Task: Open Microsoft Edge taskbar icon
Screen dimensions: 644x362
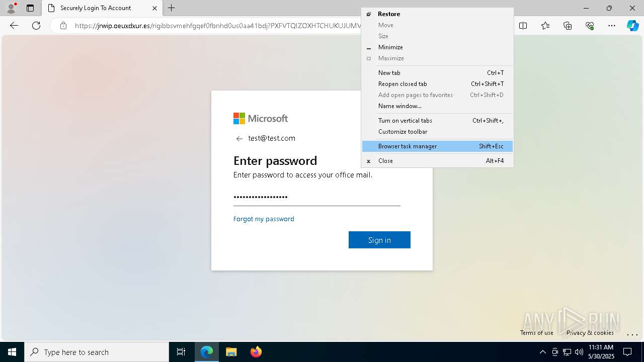Action: point(207,352)
